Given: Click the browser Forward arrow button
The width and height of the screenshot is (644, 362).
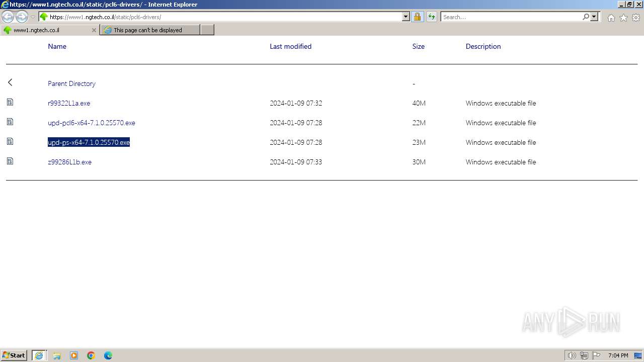Looking at the screenshot, I should [x=22, y=17].
